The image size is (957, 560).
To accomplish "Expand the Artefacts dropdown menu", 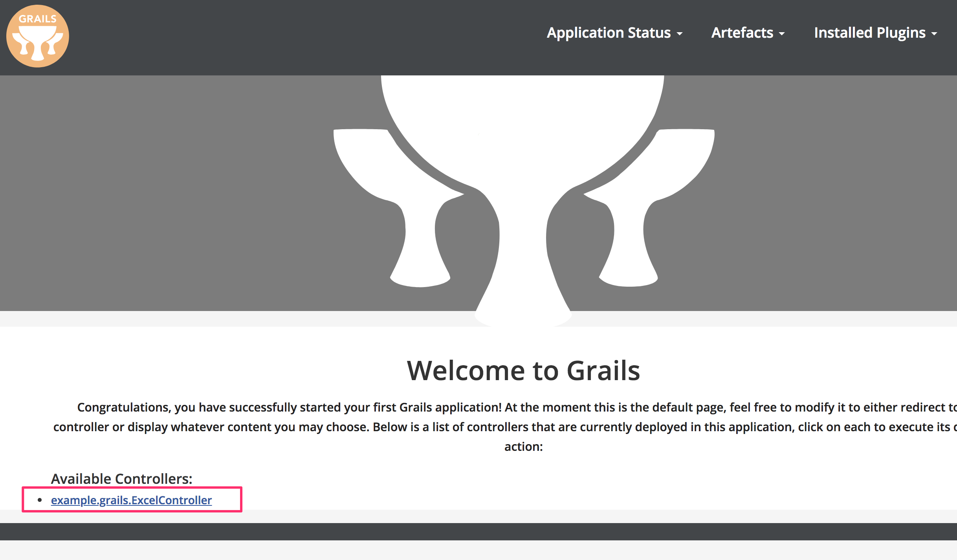I will pos(748,33).
